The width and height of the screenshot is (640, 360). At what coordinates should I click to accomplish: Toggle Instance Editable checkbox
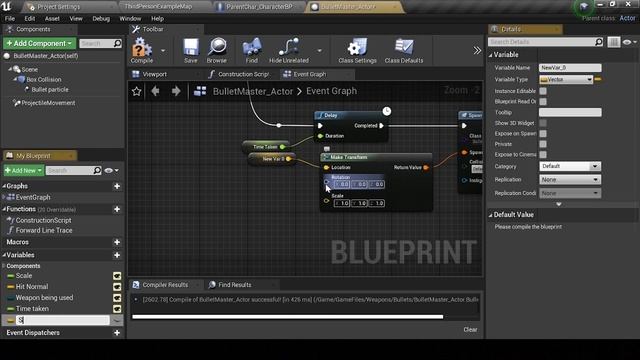point(543,91)
